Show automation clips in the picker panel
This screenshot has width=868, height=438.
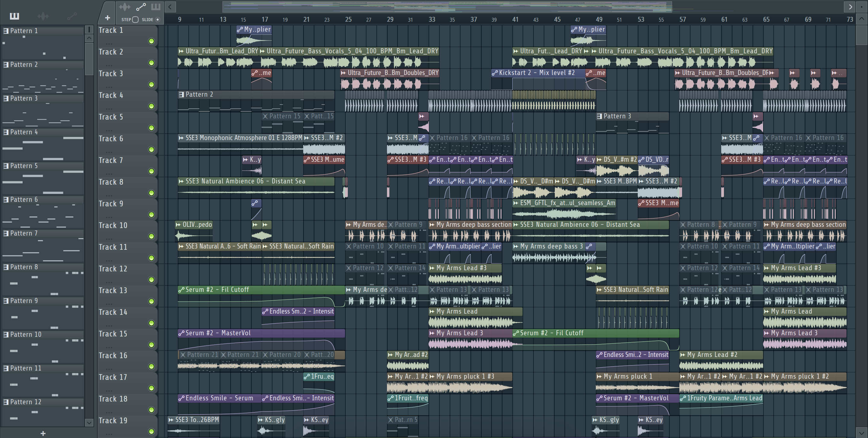[x=72, y=16]
